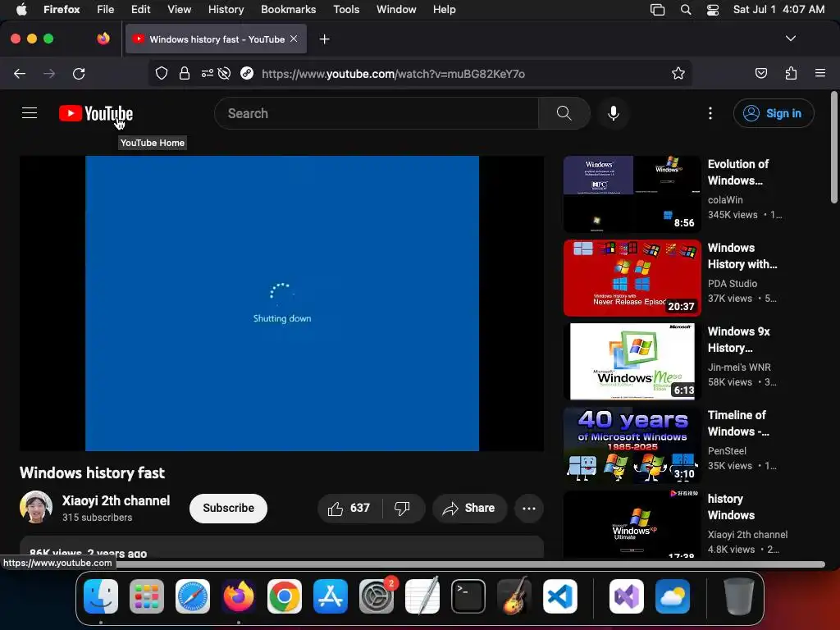
Task: Reload the page
Action: 79,73
